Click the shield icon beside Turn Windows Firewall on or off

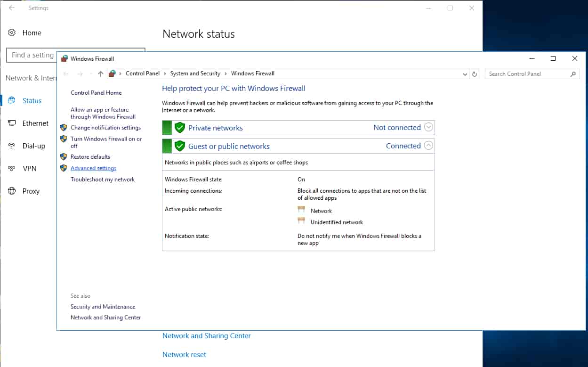pyautogui.click(x=64, y=139)
